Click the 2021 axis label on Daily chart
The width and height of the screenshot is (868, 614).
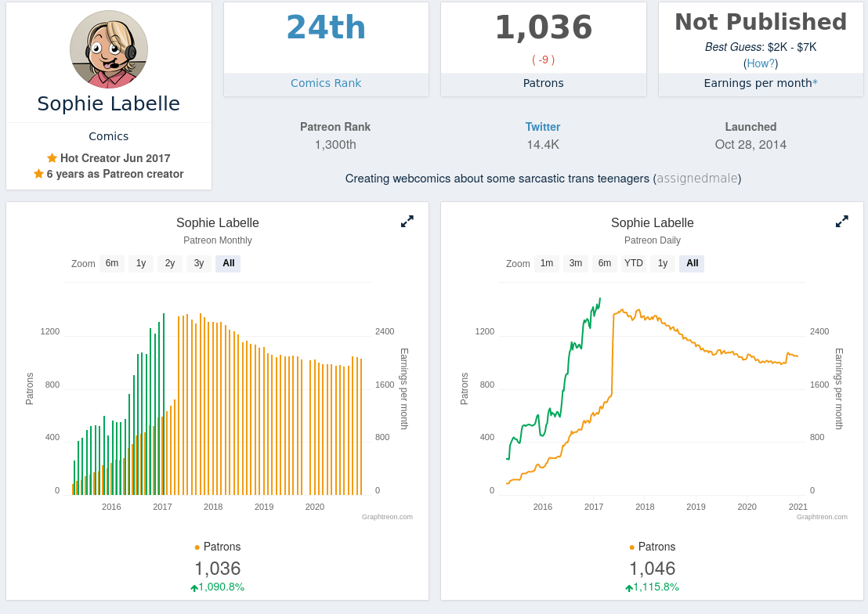(x=797, y=507)
